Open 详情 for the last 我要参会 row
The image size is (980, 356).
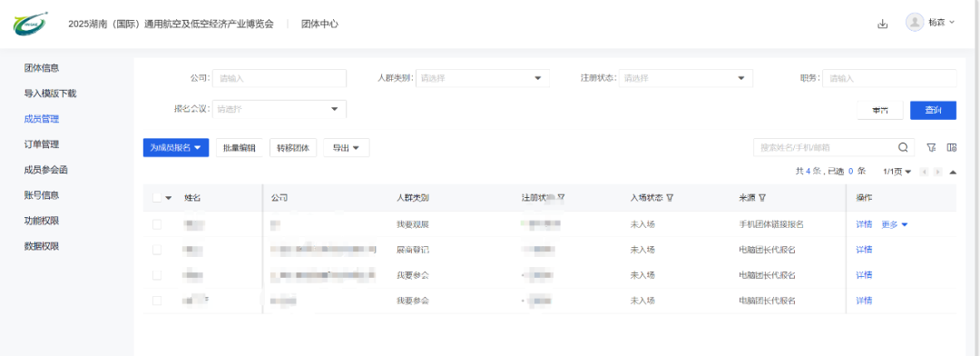click(x=864, y=301)
